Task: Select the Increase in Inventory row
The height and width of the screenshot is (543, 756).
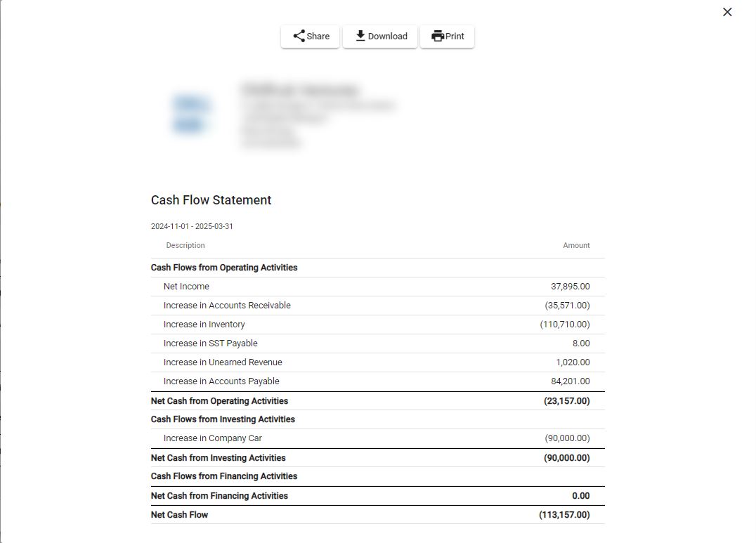Action: (x=377, y=325)
